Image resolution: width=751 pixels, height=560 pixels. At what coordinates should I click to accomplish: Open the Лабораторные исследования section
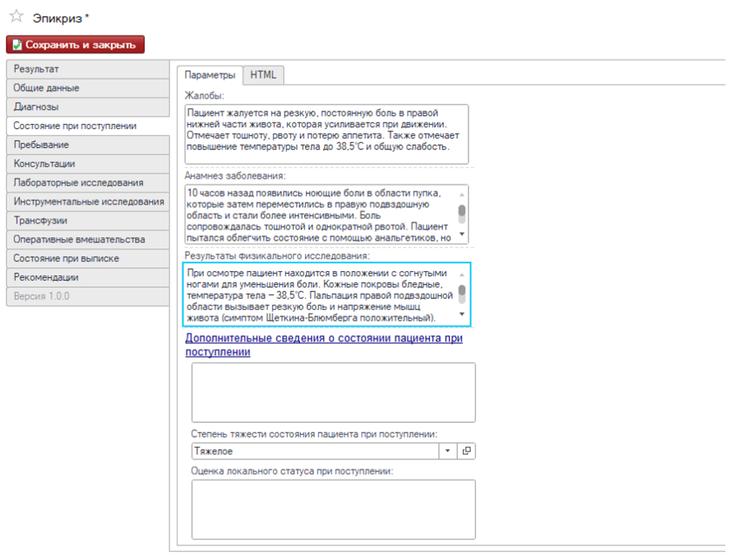pyautogui.click(x=88, y=183)
